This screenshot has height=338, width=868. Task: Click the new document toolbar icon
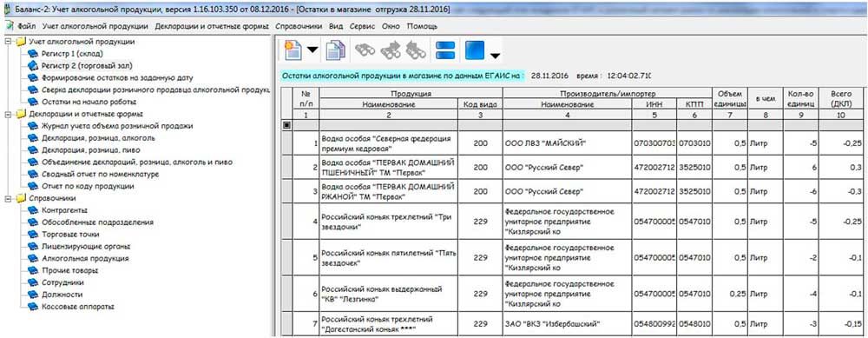point(293,50)
